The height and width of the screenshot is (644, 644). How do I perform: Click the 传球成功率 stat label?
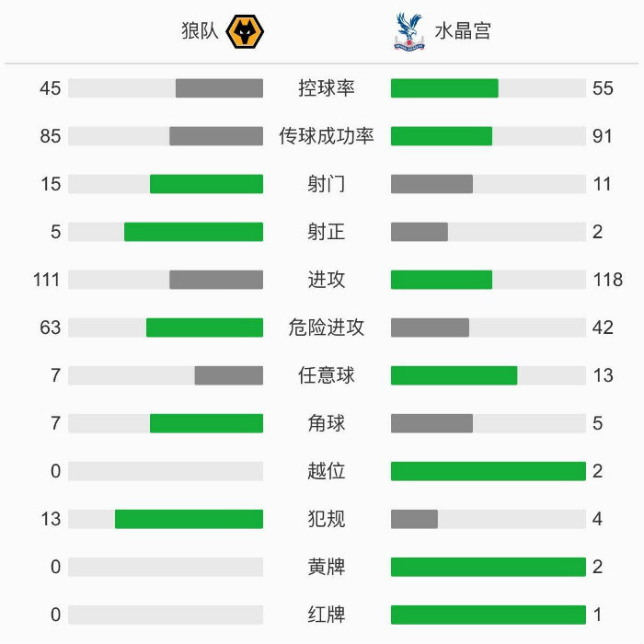327,136
